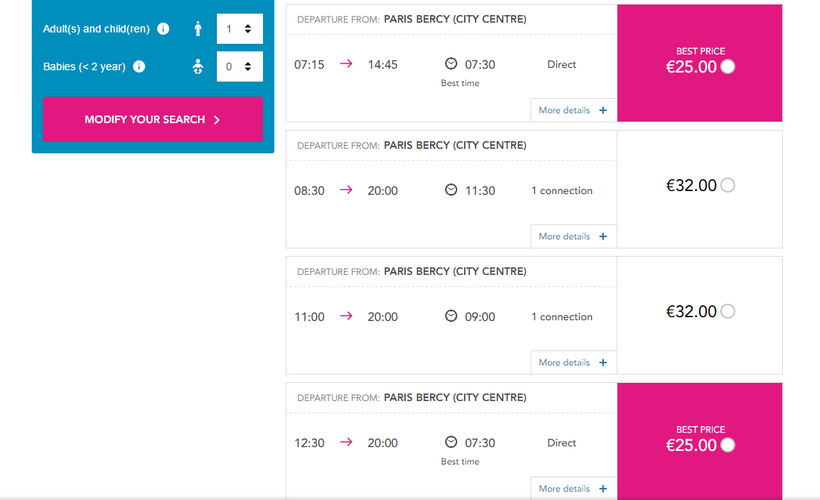Click pink arrow on 11:00 departure row
Viewport: 820px width, 500px height.
[346, 316]
